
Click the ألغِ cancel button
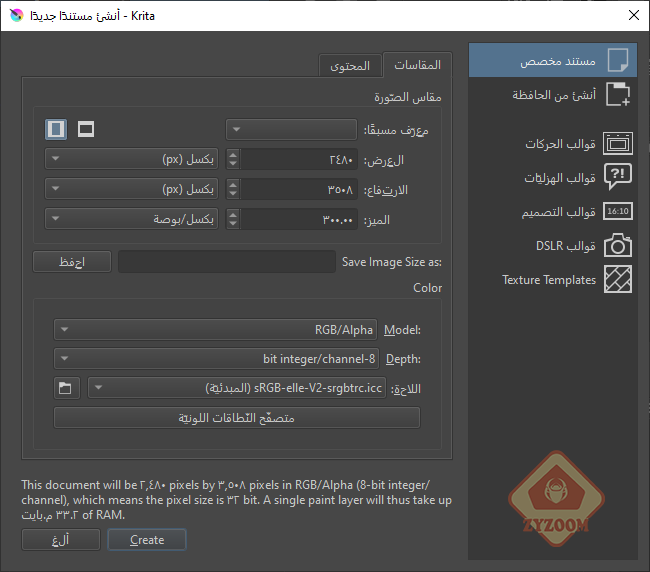[x=61, y=540]
